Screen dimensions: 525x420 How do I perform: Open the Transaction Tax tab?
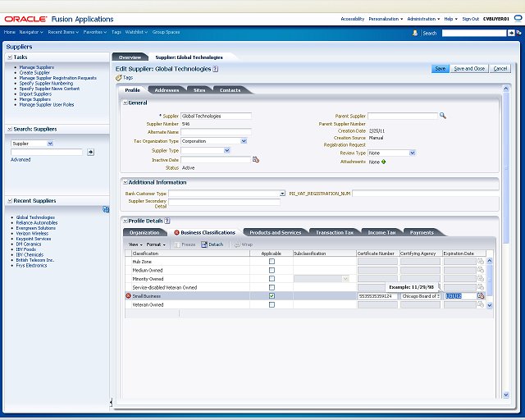[x=335, y=232]
